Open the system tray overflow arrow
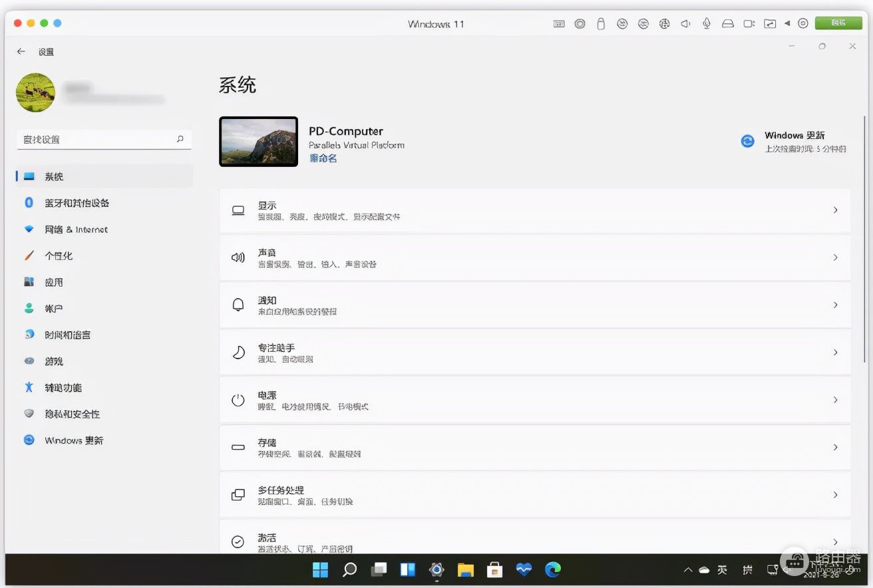This screenshot has width=873, height=588. click(687, 570)
